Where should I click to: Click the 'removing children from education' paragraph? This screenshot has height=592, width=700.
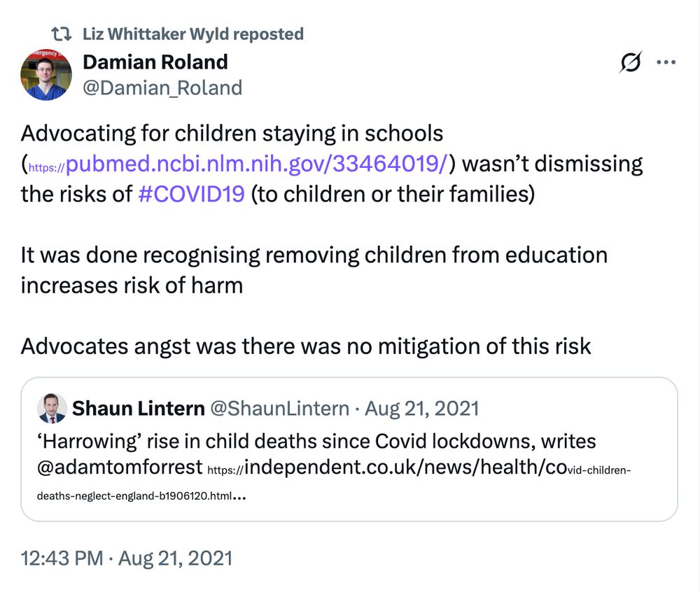[x=314, y=270]
